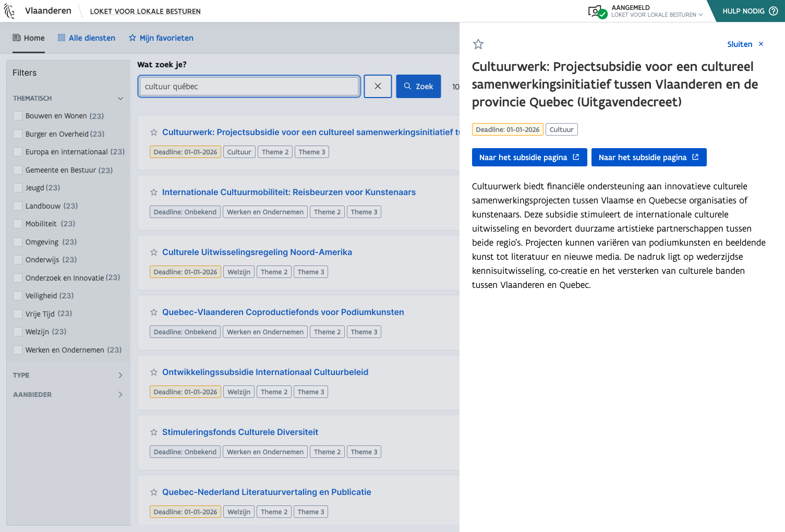
Task: Star the Stimuleringsfonds Culturele Diversiteit result
Action: tap(154, 432)
